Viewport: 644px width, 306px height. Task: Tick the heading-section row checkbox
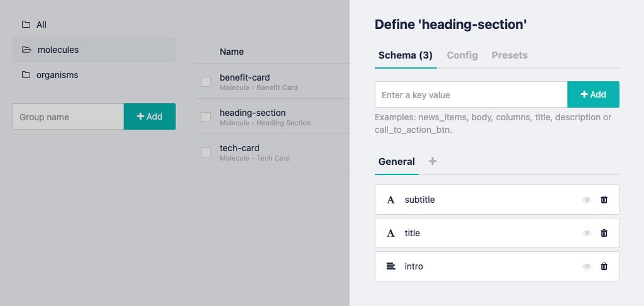click(x=206, y=117)
